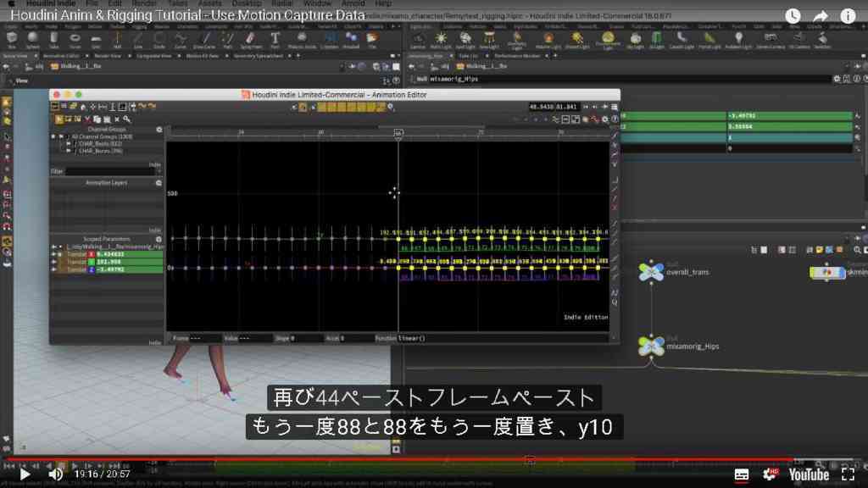Image resolution: width=868 pixels, height=488 pixels.
Task: Select the Font shelf tool
Action: 275,39
